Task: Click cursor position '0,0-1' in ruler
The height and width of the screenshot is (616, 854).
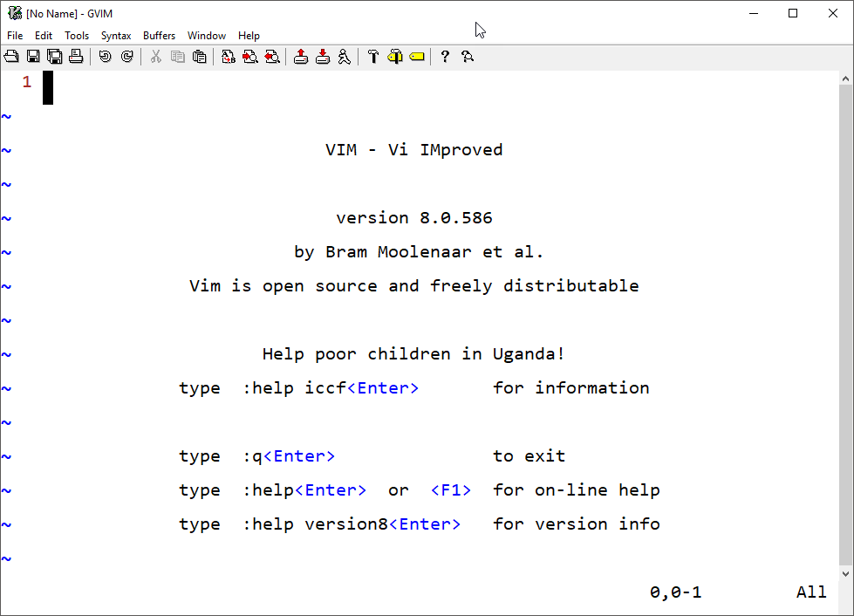Action: [x=675, y=592]
